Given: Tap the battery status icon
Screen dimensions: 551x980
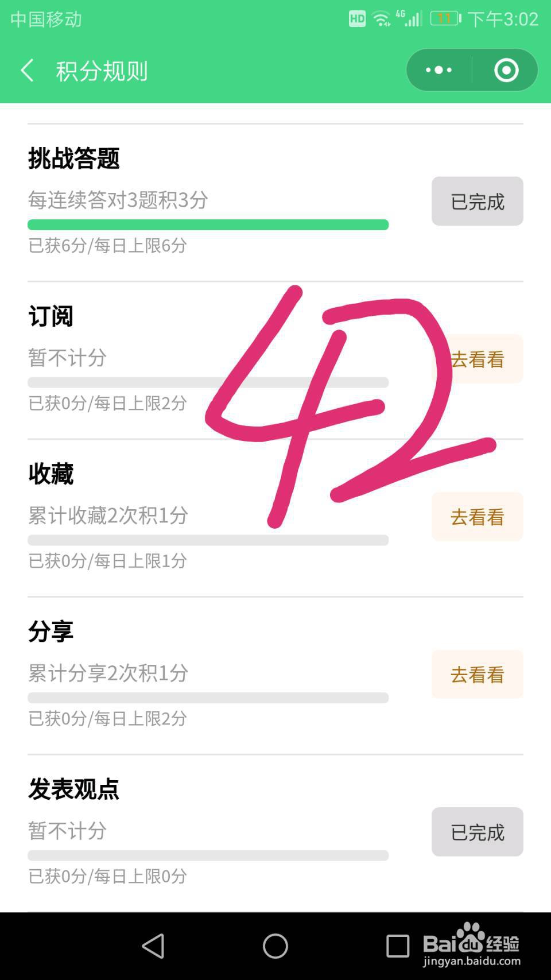Looking at the screenshot, I should click(445, 19).
